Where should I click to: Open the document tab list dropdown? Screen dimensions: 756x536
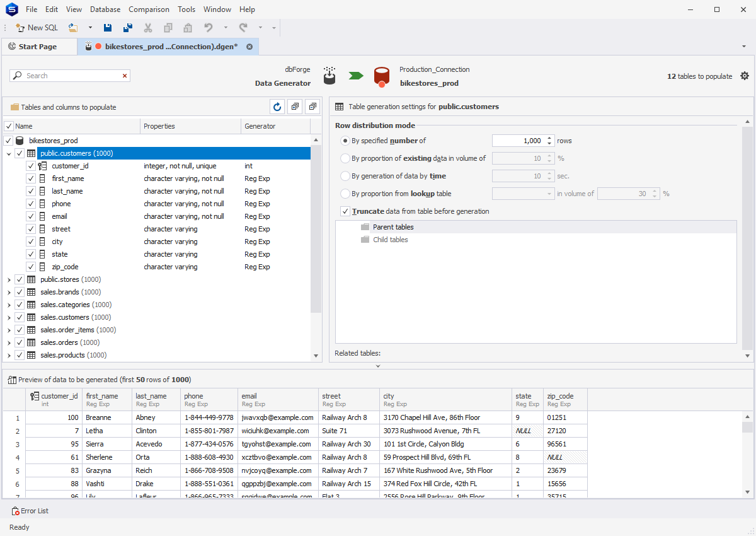pyautogui.click(x=744, y=47)
